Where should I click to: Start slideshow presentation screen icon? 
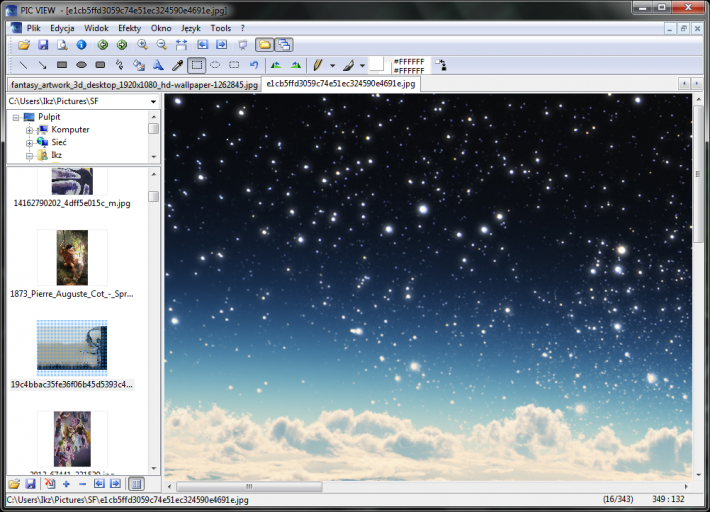pyautogui.click(x=243, y=45)
